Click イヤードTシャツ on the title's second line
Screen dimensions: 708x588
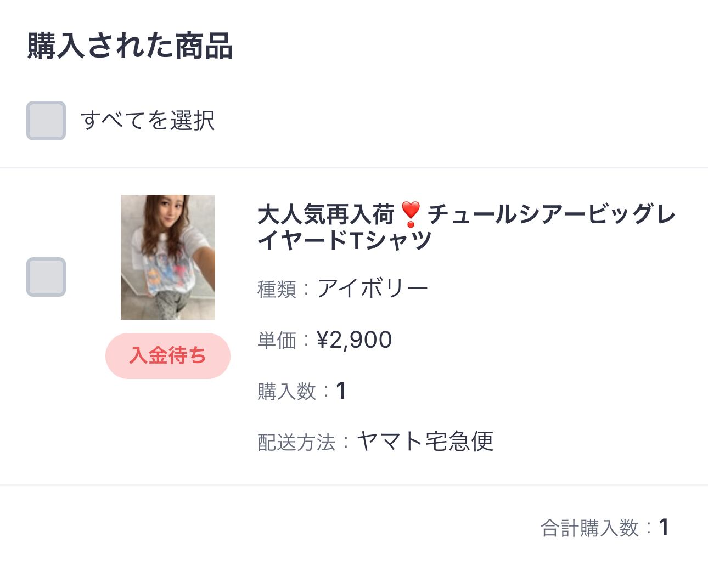345,240
